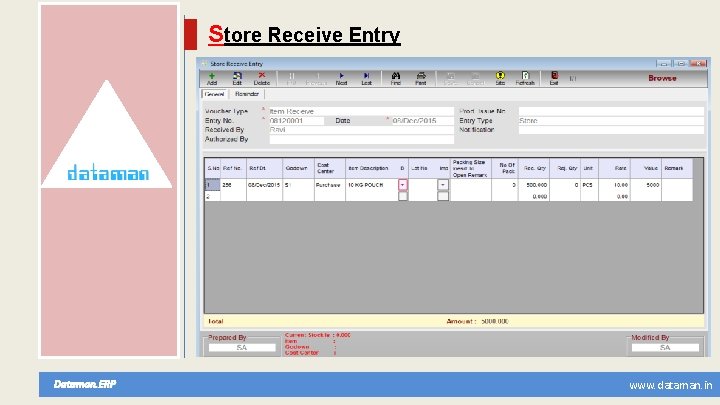Click Ref Dt. cell '08/Dec/2015' in grid
This screenshot has height=405, width=720.
click(x=264, y=185)
